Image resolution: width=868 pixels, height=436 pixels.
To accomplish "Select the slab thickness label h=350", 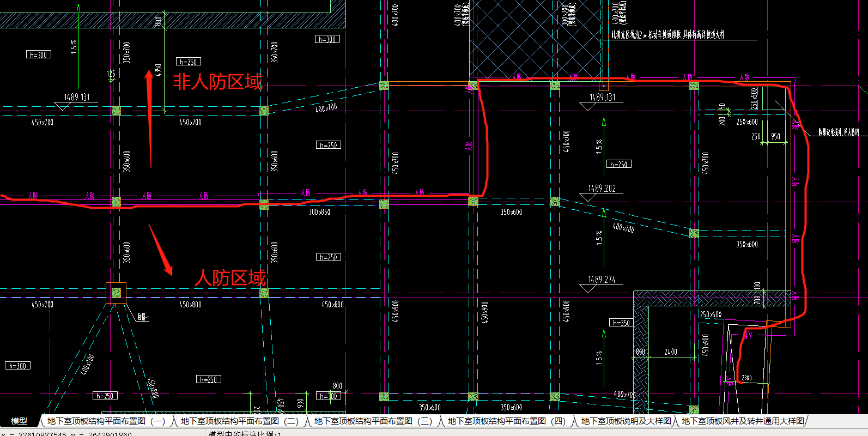I will pos(620,323).
